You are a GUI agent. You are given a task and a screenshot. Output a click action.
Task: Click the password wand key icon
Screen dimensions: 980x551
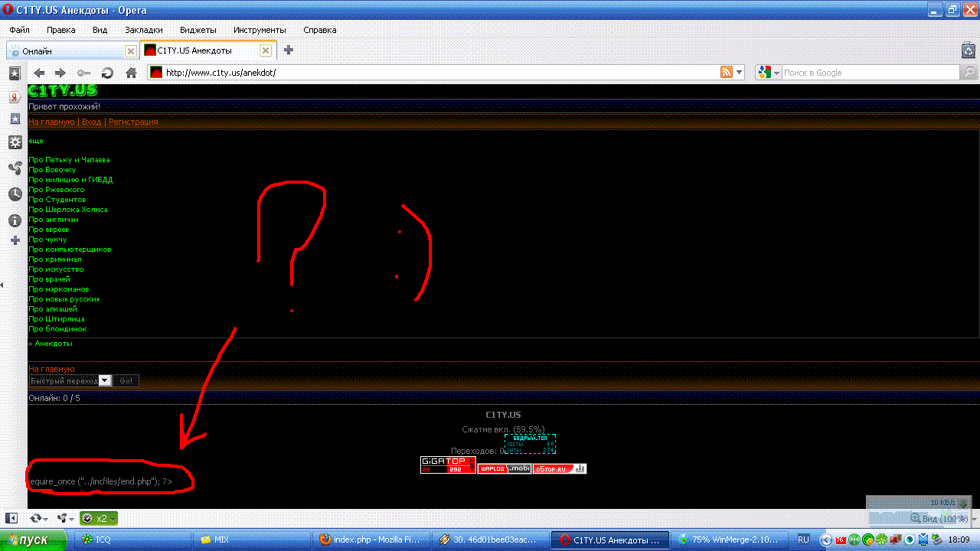pyautogui.click(x=83, y=73)
